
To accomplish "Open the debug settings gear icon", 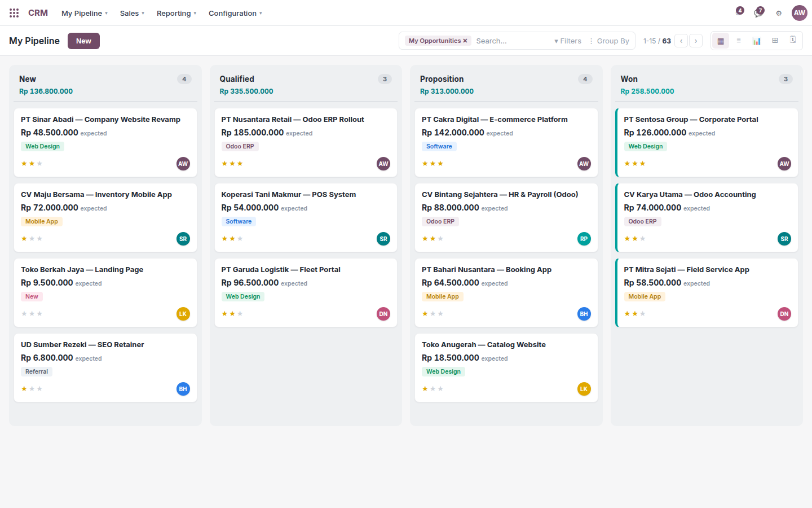I will click(x=779, y=13).
